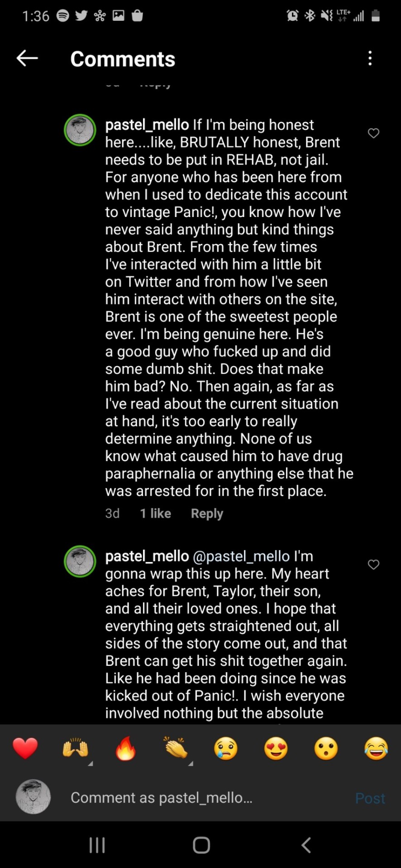Insert the clapping hands emoji
401x868 pixels.
click(x=176, y=748)
